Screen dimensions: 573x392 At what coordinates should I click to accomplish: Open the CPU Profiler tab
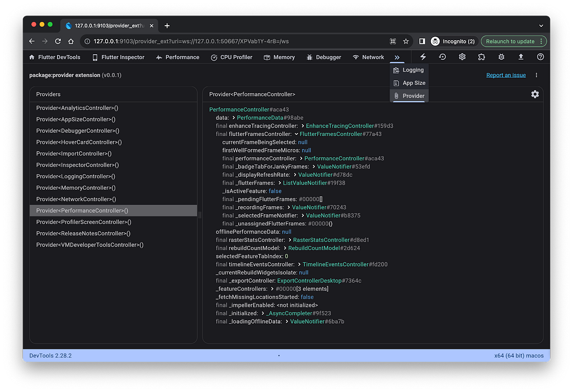pos(231,57)
